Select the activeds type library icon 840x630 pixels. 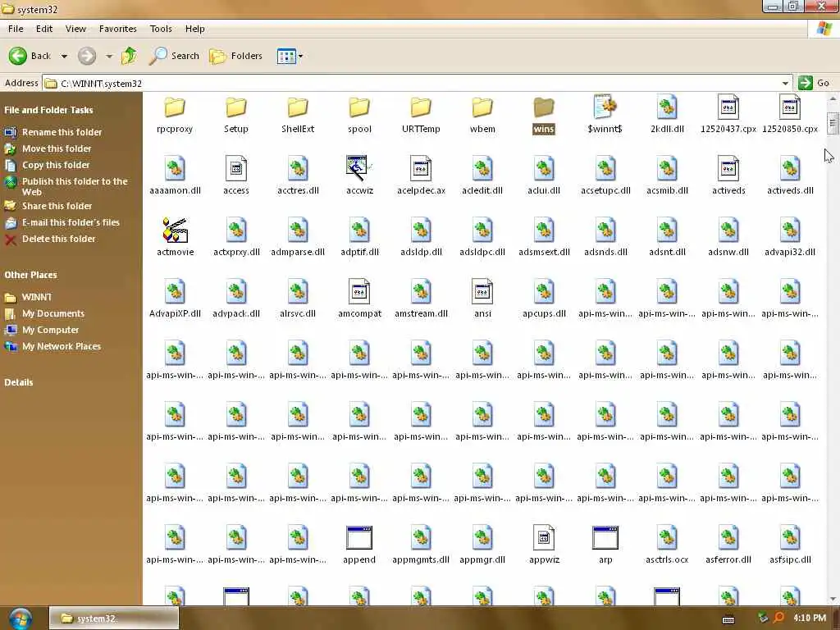click(x=728, y=168)
